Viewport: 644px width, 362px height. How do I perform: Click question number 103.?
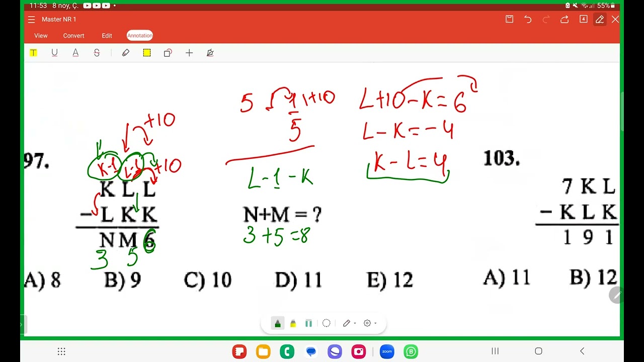[x=502, y=159]
